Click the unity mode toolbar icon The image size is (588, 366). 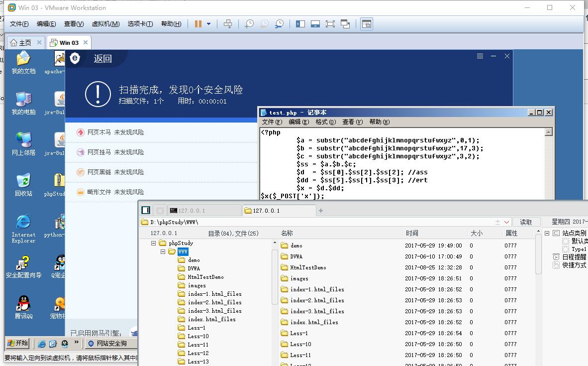click(345, 24)
